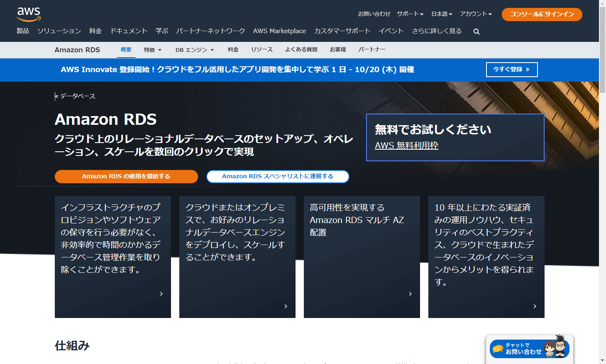
Task: Open AWS Marketplace menu
Action: click(x=279, y=31)
